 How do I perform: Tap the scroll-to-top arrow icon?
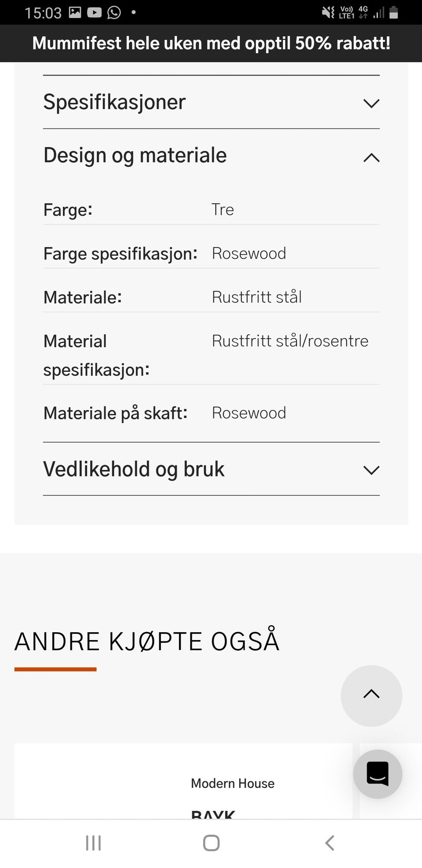pos(371,695)
